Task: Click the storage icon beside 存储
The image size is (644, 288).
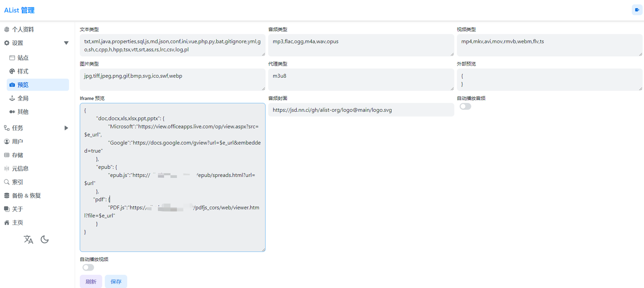Action: click(7, 155)
